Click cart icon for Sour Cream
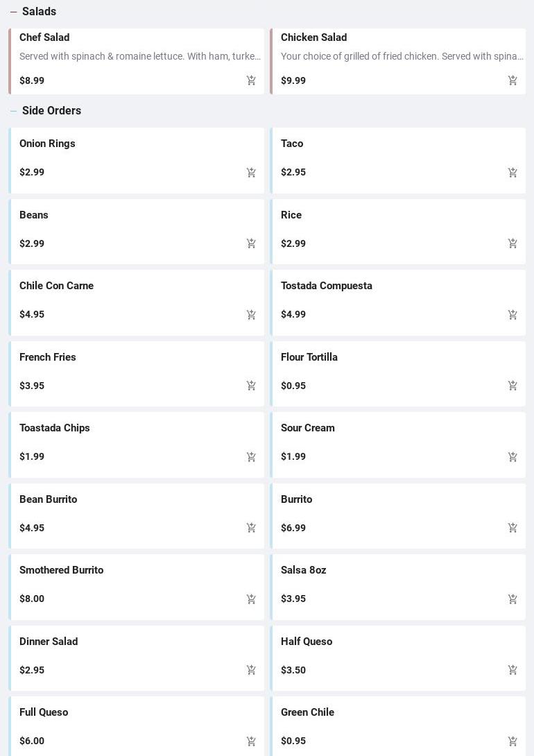This screenshot has width=534, height=756. click(513, 456)
